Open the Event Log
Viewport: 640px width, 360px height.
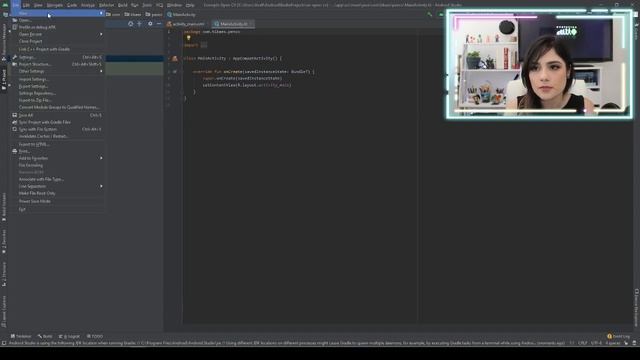click(618, 336)
